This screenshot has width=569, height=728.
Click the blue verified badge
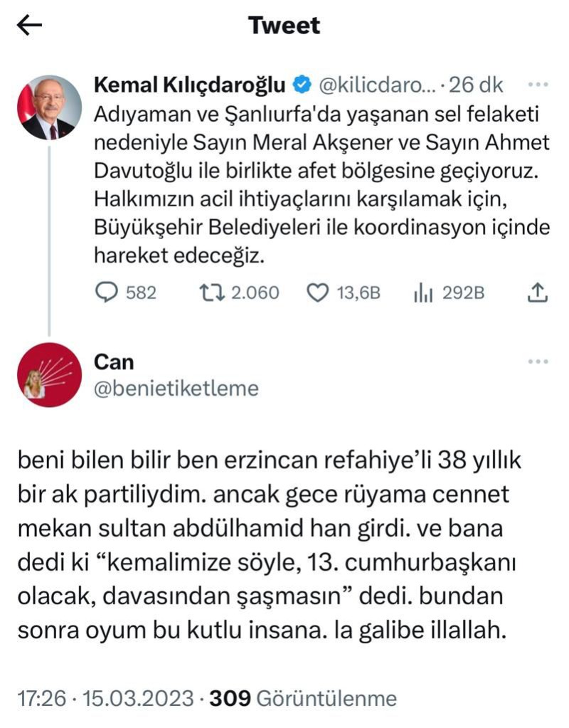coord(301,85)
